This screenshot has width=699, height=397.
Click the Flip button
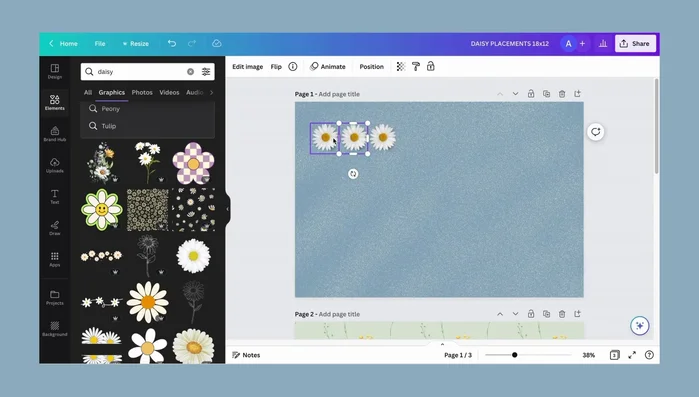pyautogui.click(x=276, y=66)
